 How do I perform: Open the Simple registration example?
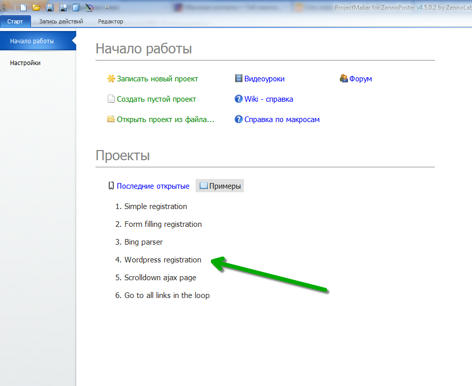click(x=155, y=206)
